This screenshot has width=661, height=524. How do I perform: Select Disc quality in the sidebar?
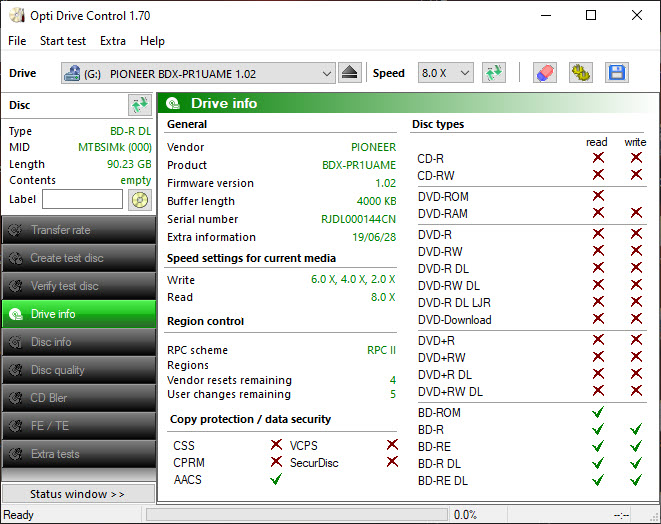(x=78, y=370)
